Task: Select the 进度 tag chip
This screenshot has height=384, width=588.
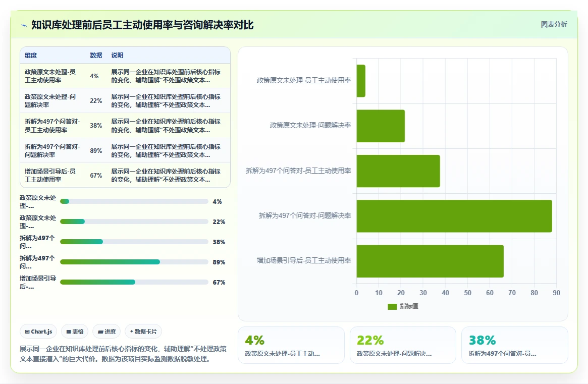Action: coord(106,332)
